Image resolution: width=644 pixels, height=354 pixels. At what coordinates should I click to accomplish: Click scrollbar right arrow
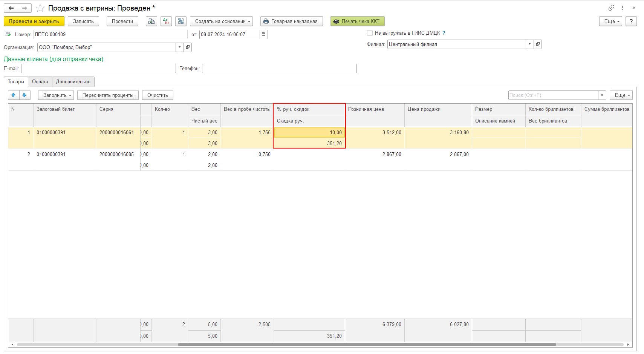pos(628,344)
